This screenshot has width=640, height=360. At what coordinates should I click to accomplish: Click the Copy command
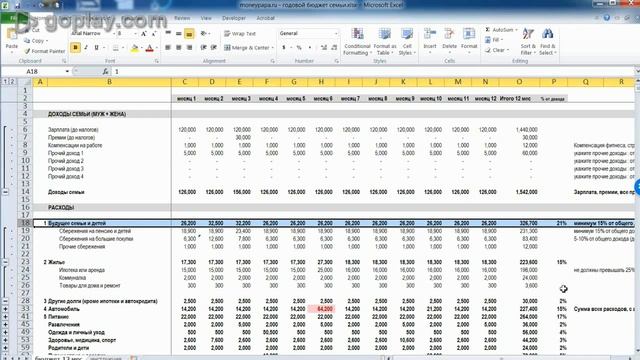(36, 41)
